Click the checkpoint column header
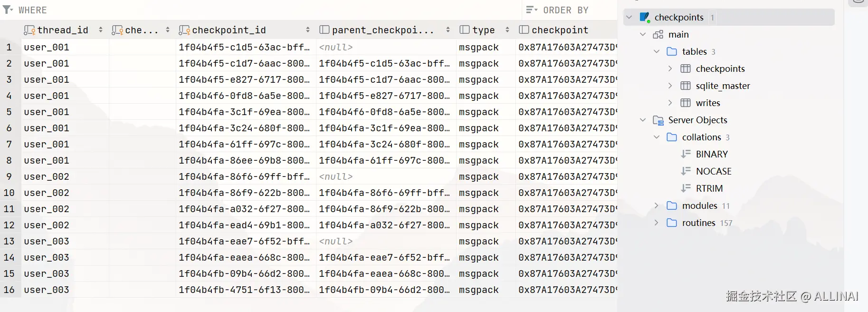The image size is (868, 312). pos(560,30)
